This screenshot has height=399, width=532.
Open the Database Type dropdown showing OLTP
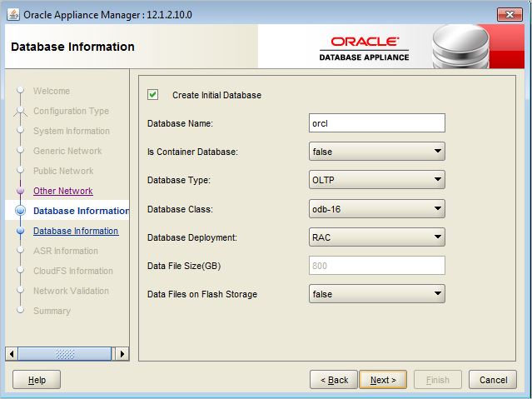[x=377, y=180]
